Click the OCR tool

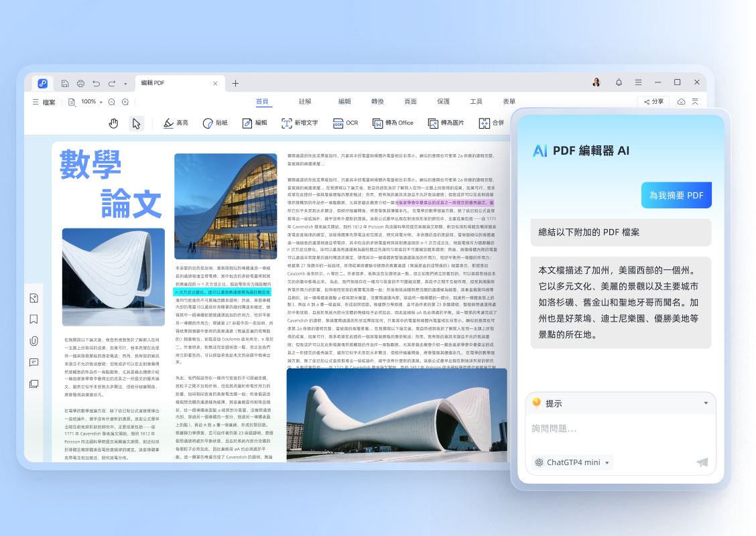tap(345, 123)
